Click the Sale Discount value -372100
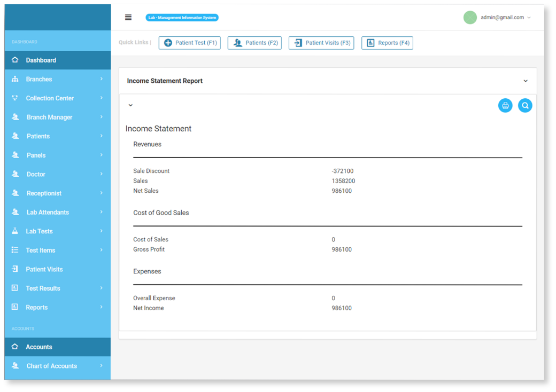Screen dimensions: 556x392 click(343, 171)
